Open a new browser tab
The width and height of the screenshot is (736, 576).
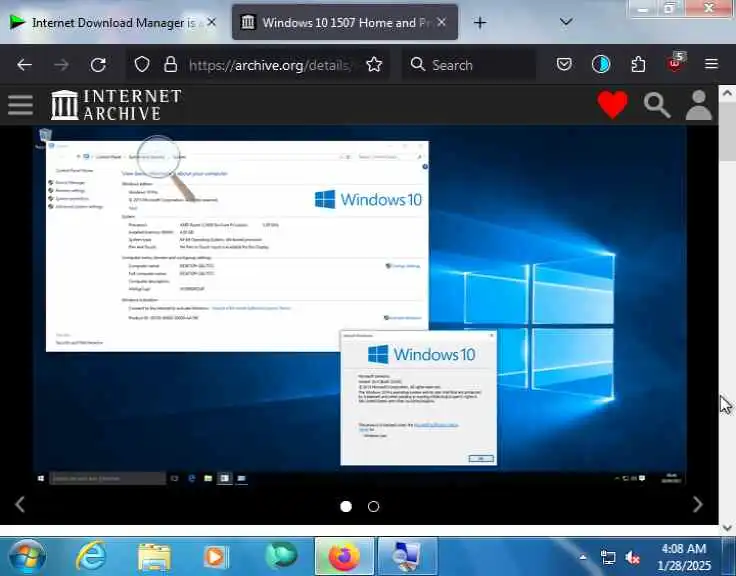pyautogui.click(x=480, y=23)
